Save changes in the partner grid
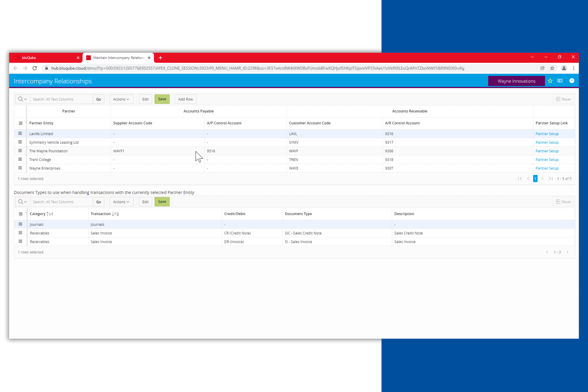588x392 pixels. click(162, 99)
